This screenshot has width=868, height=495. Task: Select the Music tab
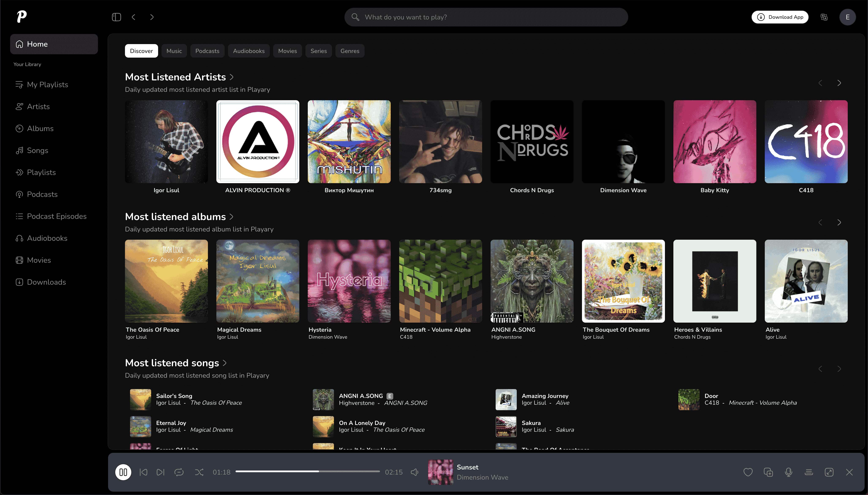pos(174,51)
